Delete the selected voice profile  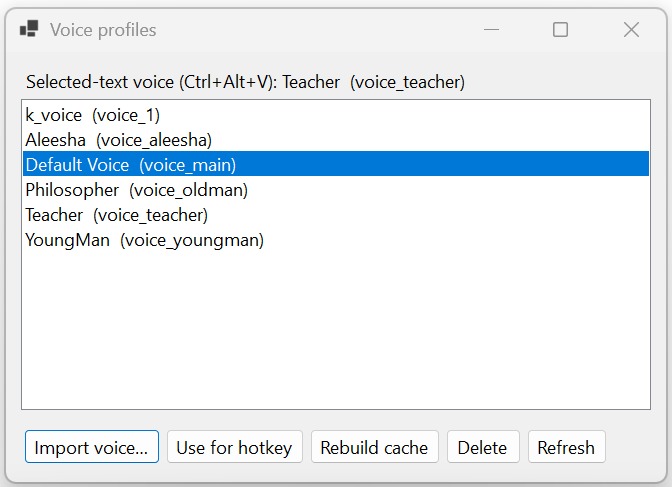tap(483, 447)
